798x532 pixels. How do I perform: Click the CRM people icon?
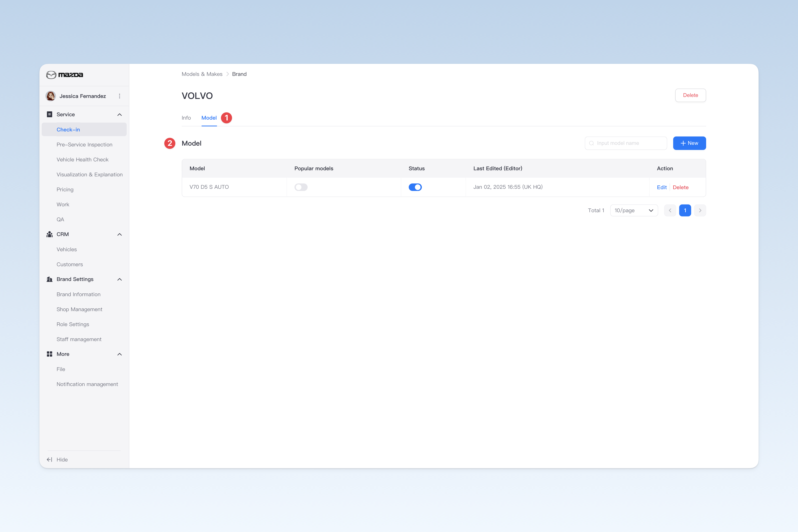coord(49,234)
